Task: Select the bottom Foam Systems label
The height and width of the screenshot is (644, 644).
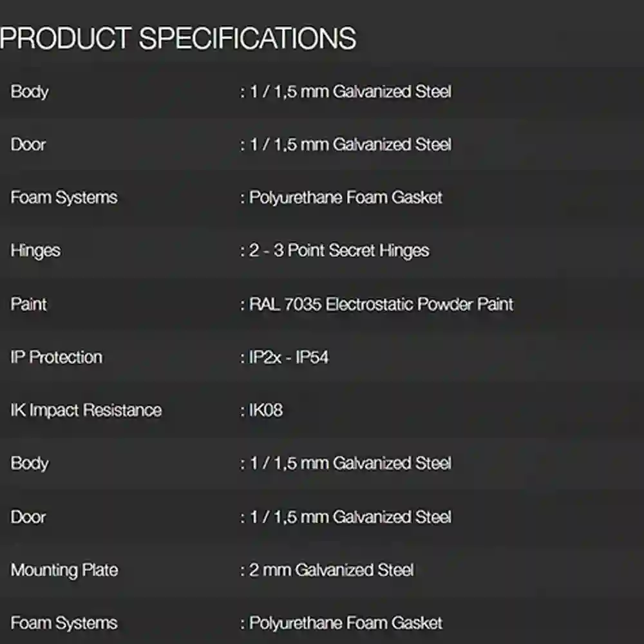Action: click(x=64, y=623)
